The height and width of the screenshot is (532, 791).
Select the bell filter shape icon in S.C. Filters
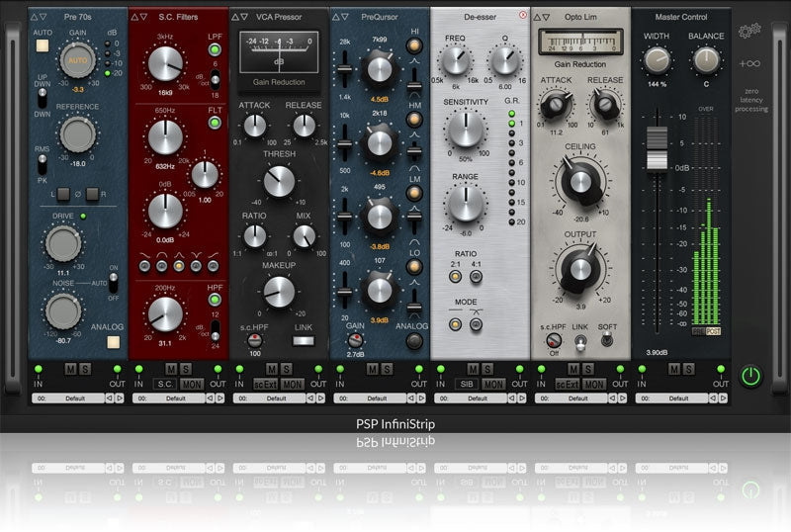click(x=179, y=266)
